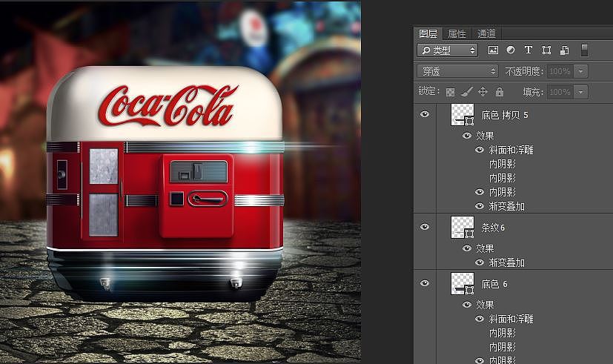613x364 pixels.
Task: Filter for shape layers icon
Action: (x=546, y=50)
